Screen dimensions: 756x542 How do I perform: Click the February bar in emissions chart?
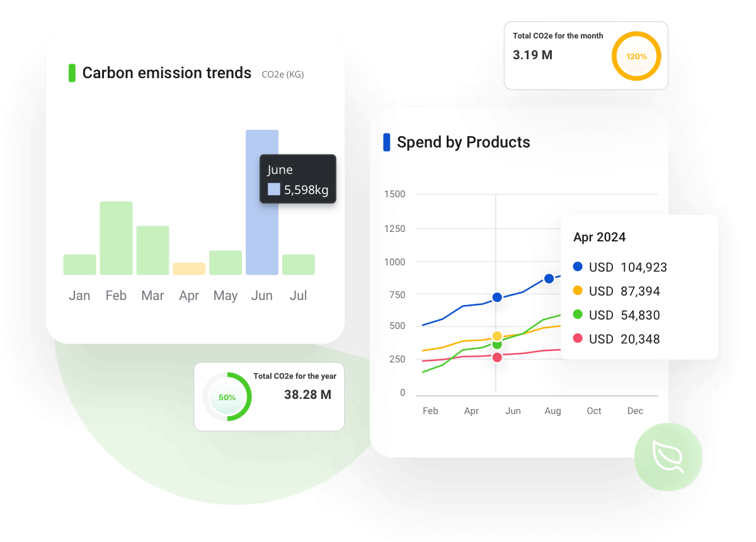[116, 238]
